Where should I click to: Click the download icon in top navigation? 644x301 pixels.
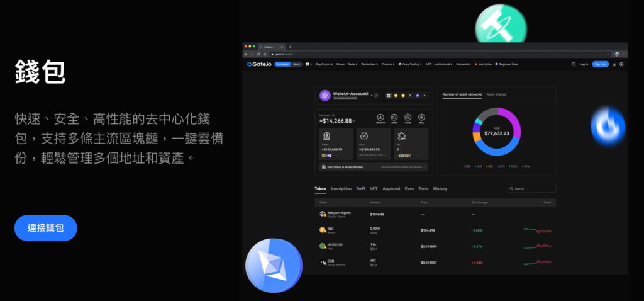click(x=614, y=64)
